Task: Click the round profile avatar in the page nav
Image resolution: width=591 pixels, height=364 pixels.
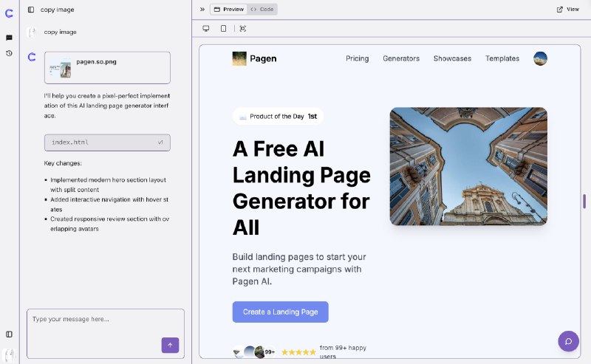Action: pos(540,58)
